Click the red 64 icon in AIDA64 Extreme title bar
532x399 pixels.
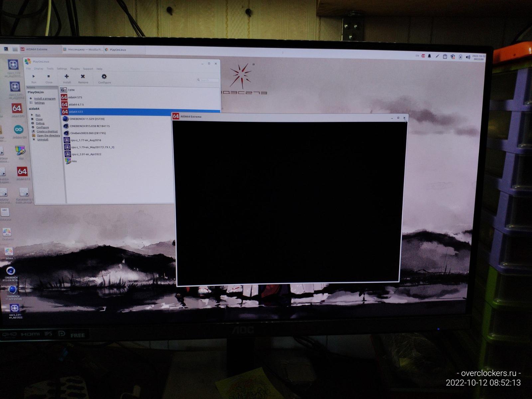click(176, 116)
